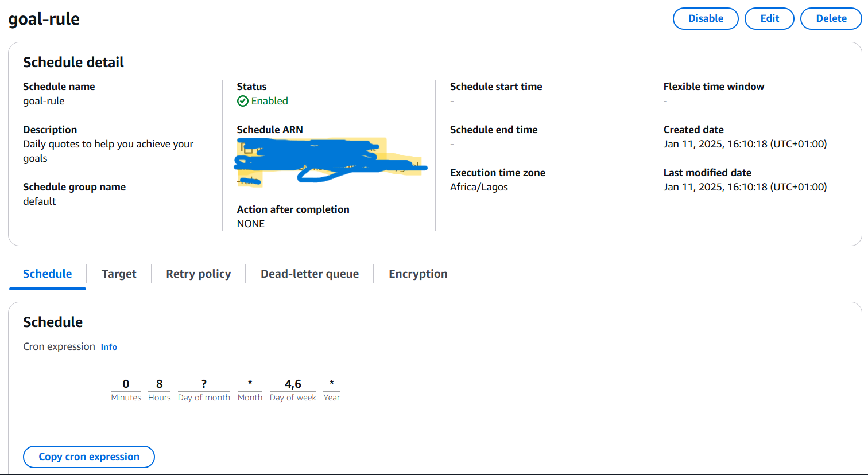
Task: View the Dead-letter queue tab
Action: click(x=310, y=274)
